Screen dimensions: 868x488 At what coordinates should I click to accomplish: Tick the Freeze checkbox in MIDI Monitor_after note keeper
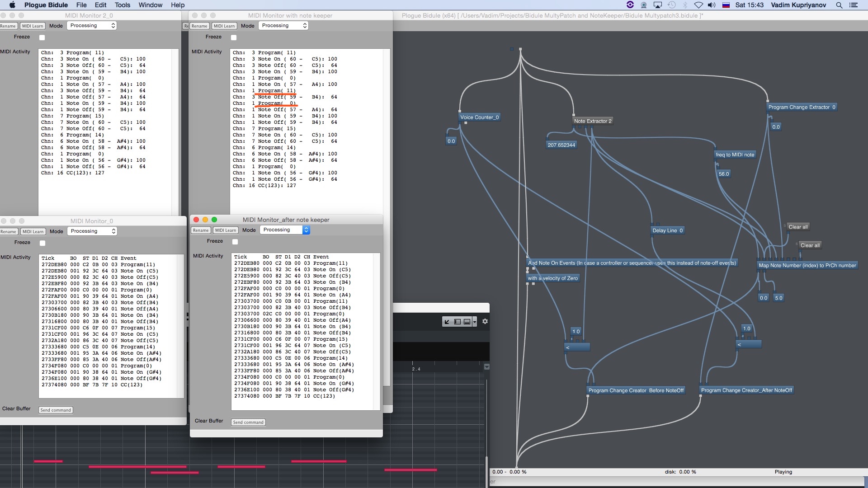click(235, 242)
